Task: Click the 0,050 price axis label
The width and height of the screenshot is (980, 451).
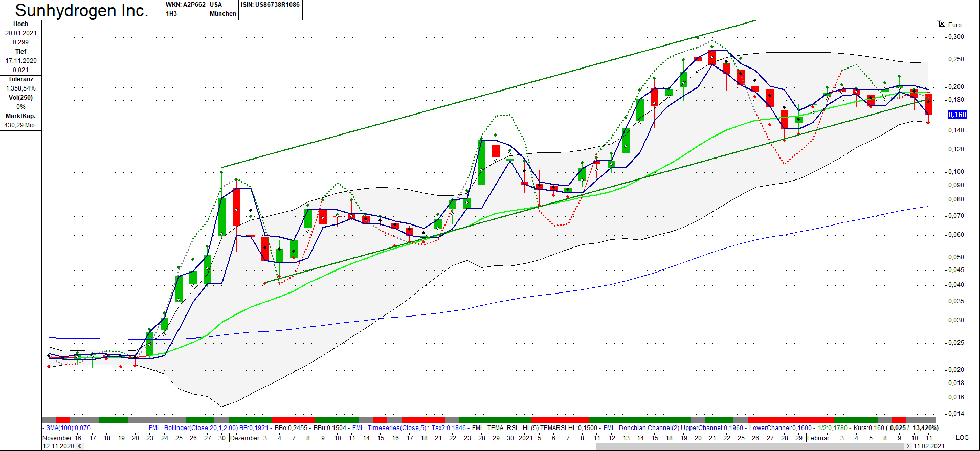Action: [x=956, y=257]
